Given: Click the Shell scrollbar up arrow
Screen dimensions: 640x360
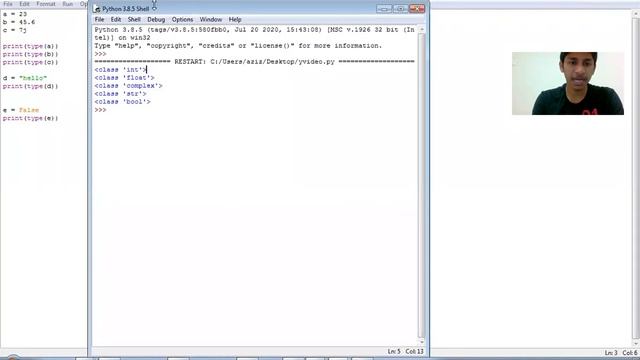Looking at the screenshot, I should tap(421, 29).
